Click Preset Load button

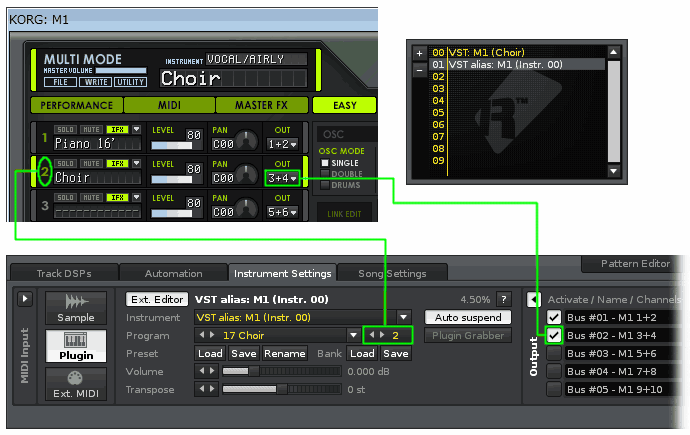click(x=210, y=353)
